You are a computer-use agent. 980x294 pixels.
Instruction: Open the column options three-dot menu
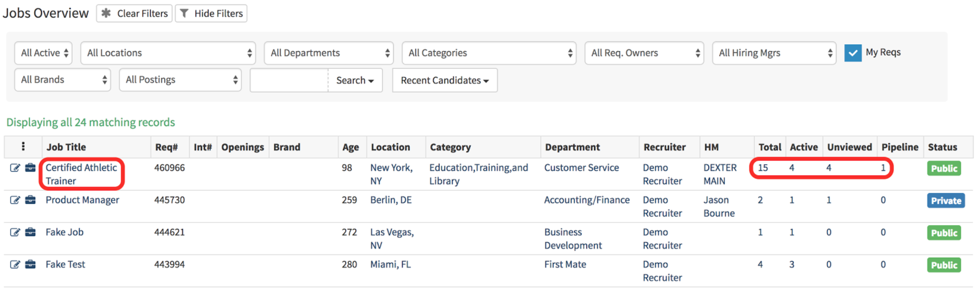[23, 147]
